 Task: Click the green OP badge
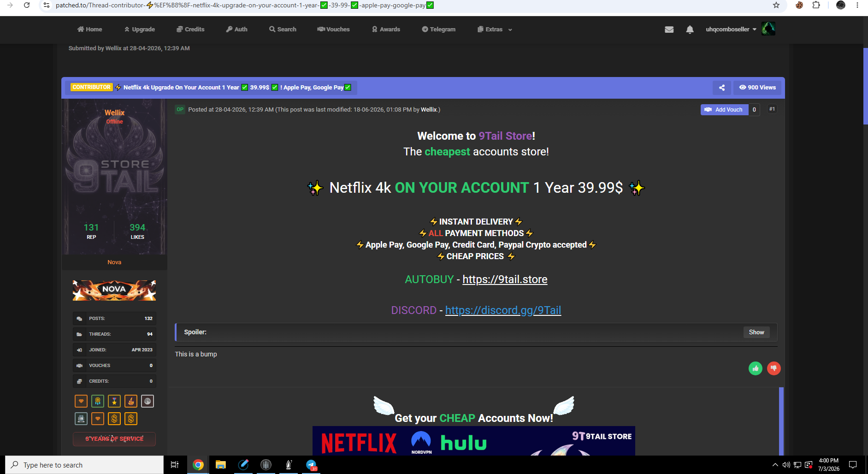click(x=180, y=110)
